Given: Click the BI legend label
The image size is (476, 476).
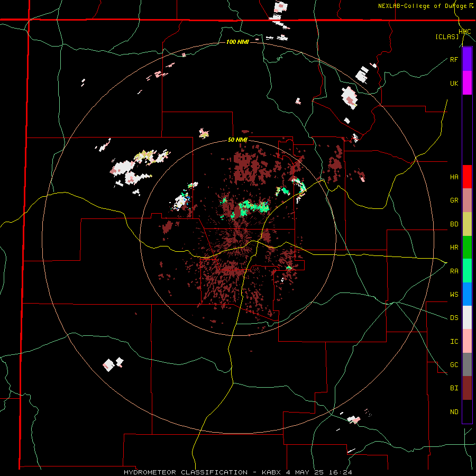Looking at the screenshot, I should (x=454, y=388).
